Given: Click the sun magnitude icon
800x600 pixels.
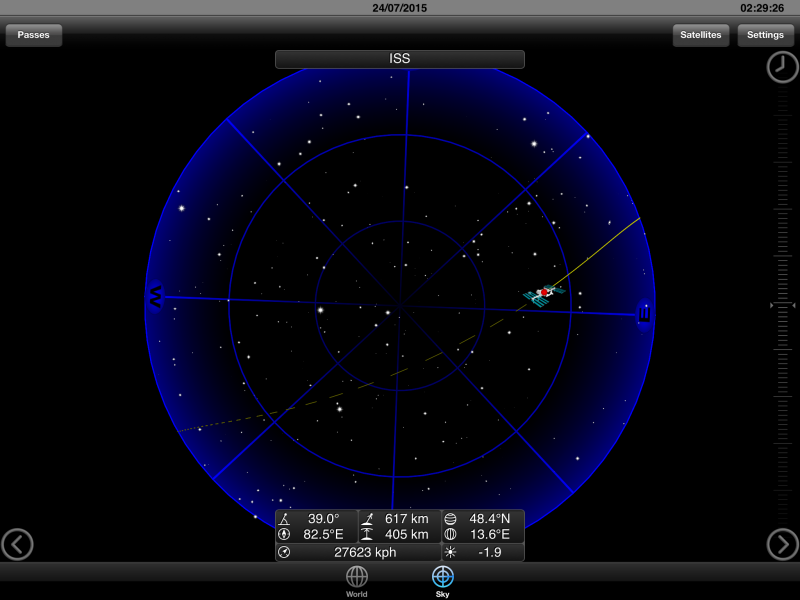Looking at the screenshot, I should point(450,552).
